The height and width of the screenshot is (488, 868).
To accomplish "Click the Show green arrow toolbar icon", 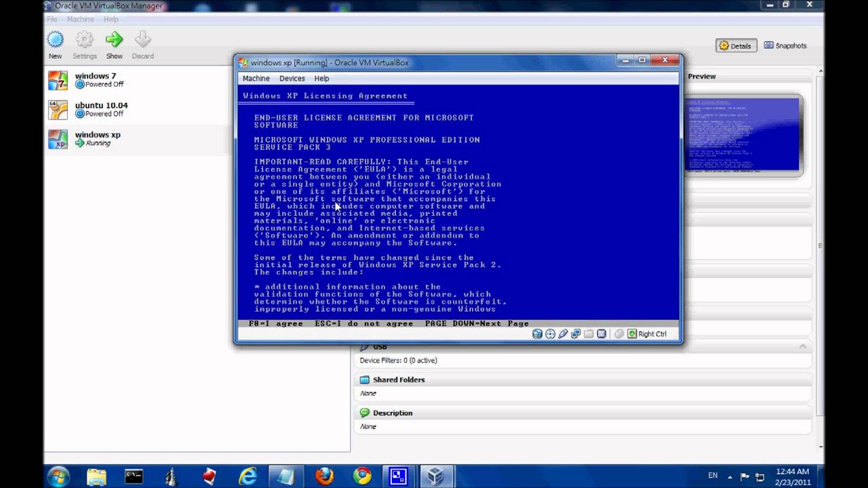I will (114, 39).
